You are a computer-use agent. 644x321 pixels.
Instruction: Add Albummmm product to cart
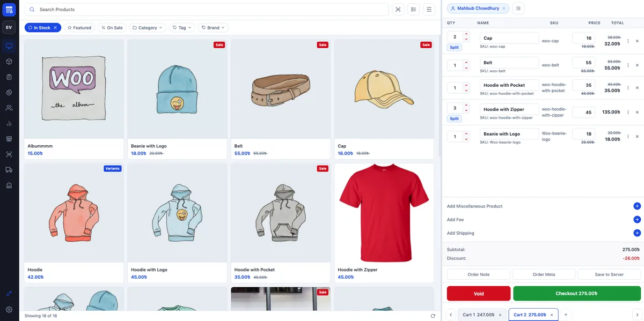(x=74, y=99)
